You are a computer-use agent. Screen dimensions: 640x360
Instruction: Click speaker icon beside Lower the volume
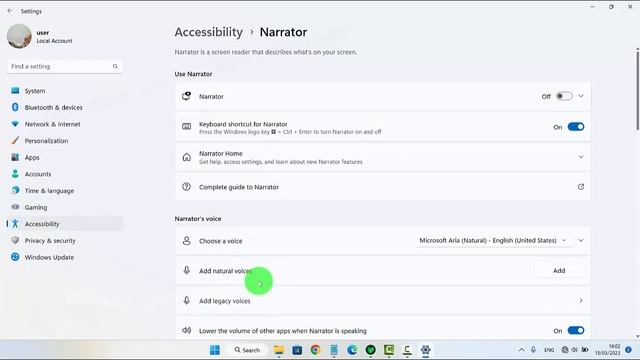(187, 330)
